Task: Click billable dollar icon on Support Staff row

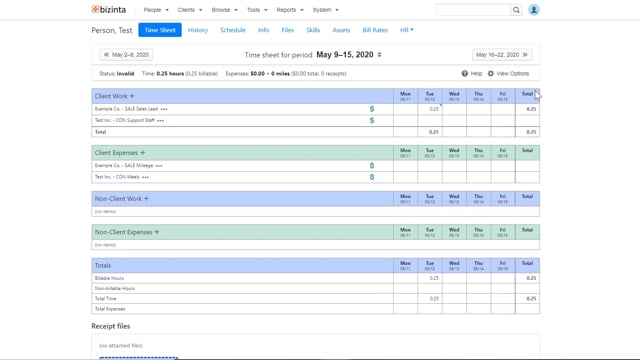Action: 372,120
